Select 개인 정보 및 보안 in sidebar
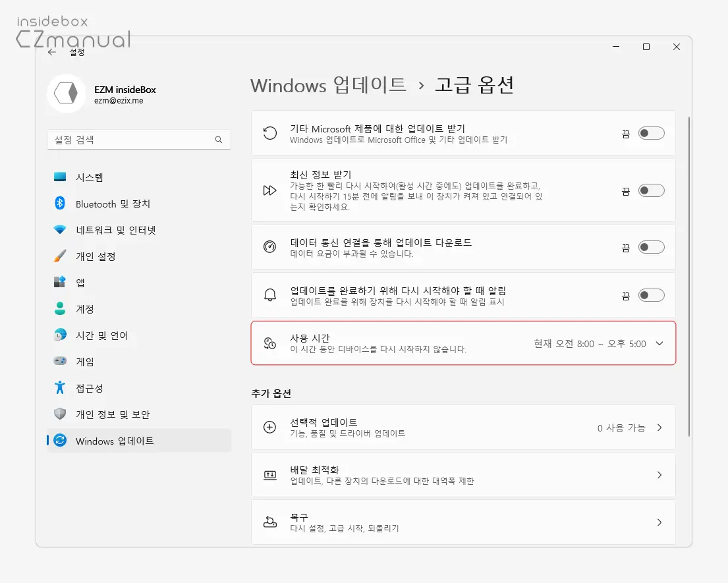 click(x=139, y=414)
